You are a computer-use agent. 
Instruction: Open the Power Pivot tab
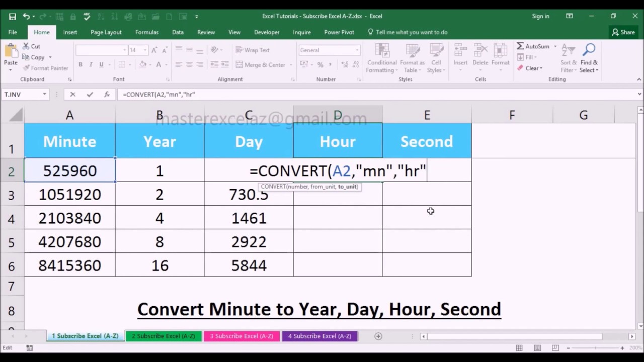339,32
